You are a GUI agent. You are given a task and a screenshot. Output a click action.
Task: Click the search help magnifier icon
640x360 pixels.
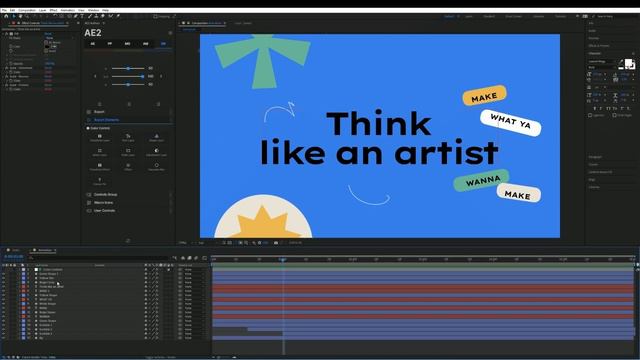click(x=593, y=16)
